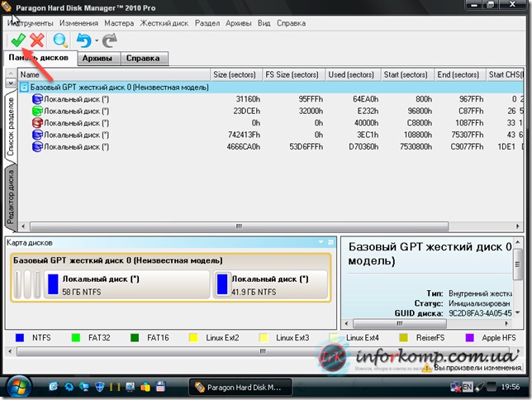Collapse the Карта дисков panel arrow

[x=321, y=242]
